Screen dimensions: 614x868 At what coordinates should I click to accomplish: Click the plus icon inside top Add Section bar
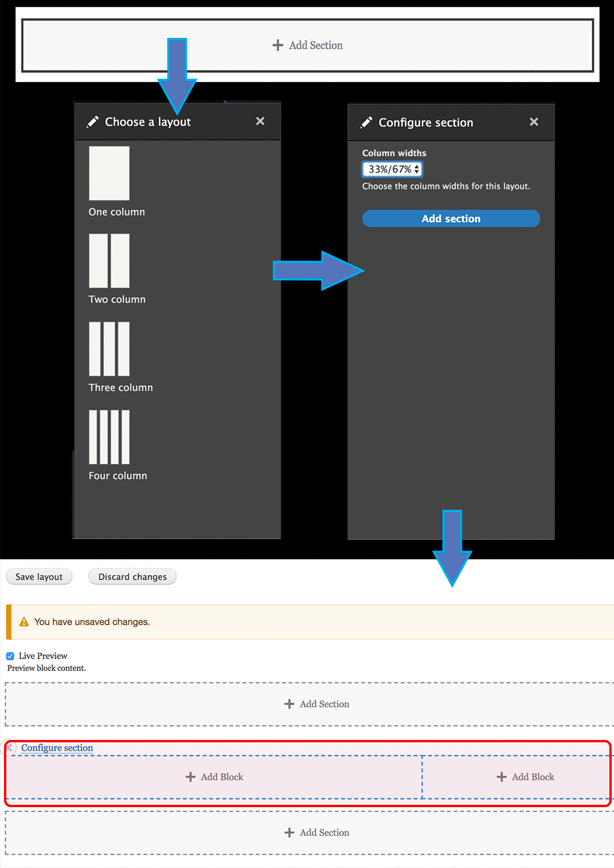click(279, 45)
